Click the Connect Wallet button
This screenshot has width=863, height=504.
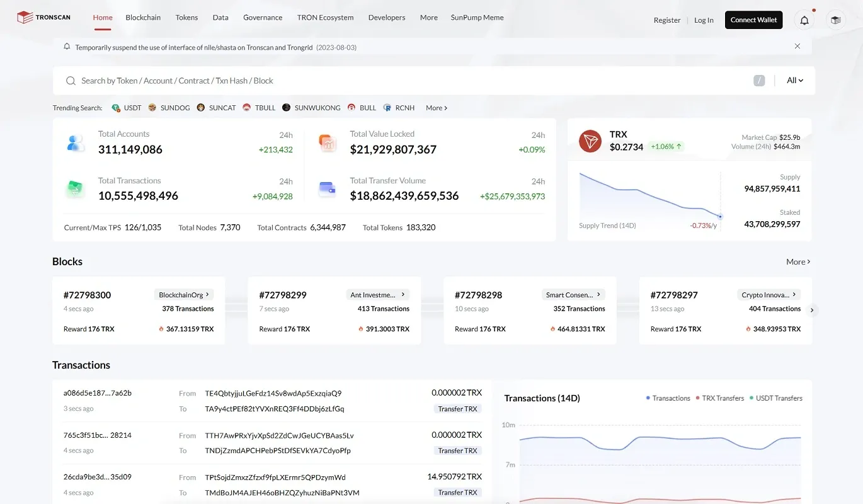[x=753, y=20]
